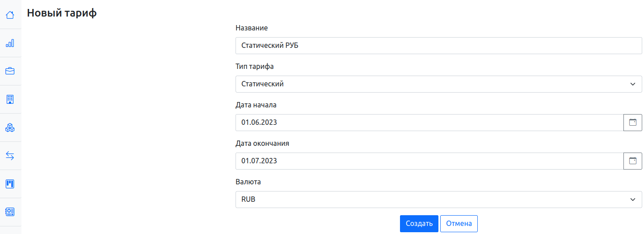Click the Новый тариф page heading
This screenshot has height=234, width=644.
tap(62, 13)
